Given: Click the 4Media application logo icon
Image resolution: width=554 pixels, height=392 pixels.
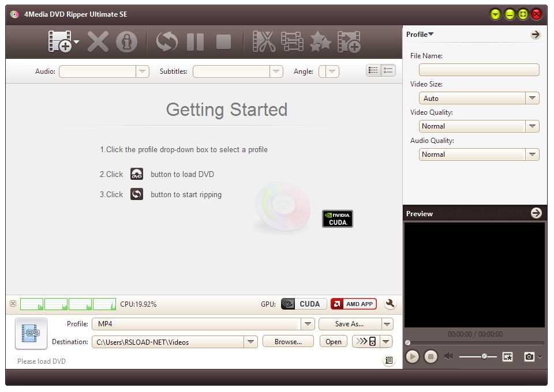Looking at the screenshot, I should tap(14, 14).
